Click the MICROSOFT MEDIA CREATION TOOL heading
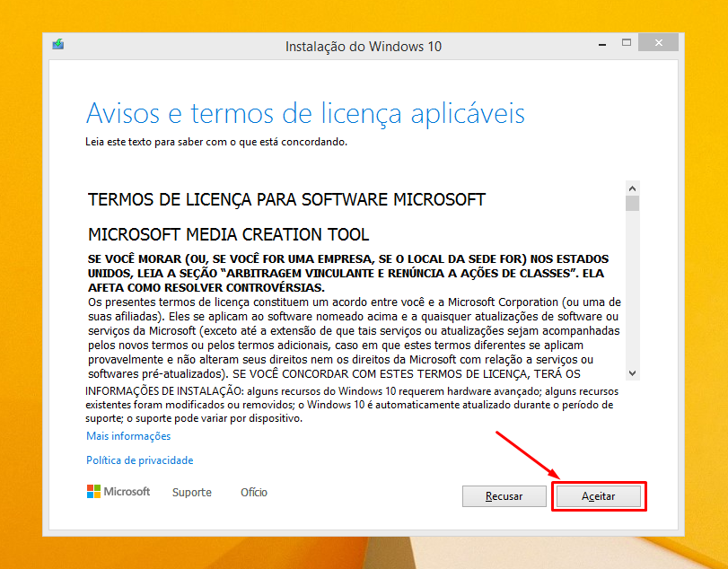Image resolution: width=728 pixels, height=569 pixels. point(228,235)
